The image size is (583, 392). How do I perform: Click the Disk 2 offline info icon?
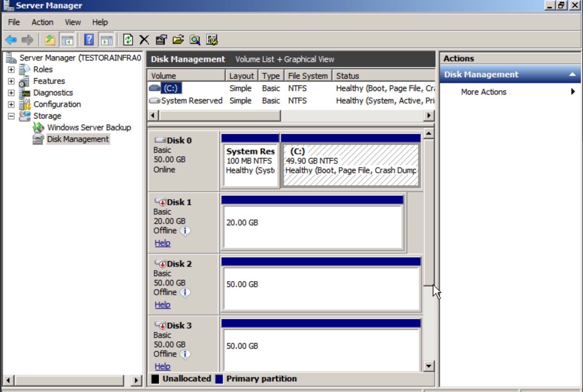click(185, 293)
